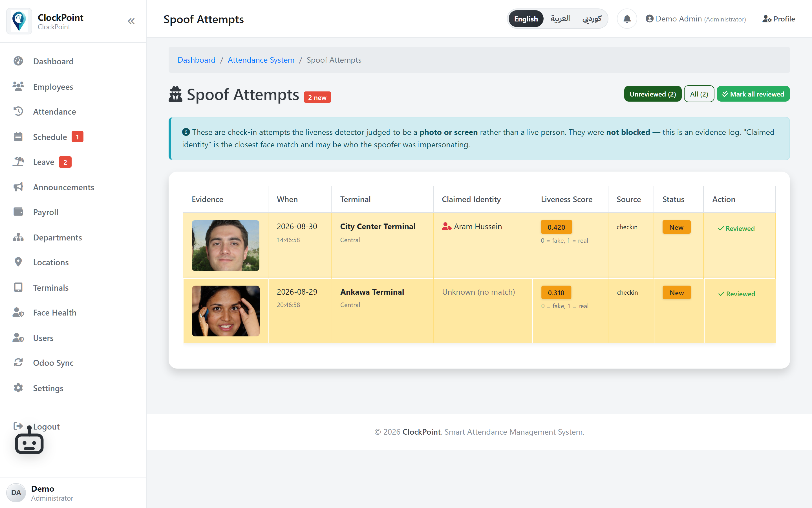Click the Schedule badge showing 1
Image resolution: width=812 pixels, height=508 pixels.
(78, 137)
